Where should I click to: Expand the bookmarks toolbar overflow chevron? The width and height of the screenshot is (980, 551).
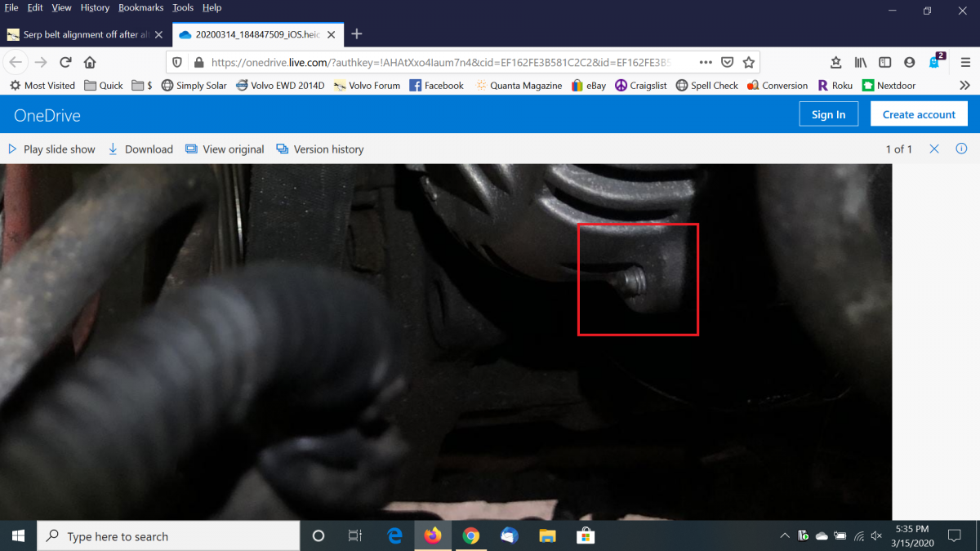[x=964, y=86]
